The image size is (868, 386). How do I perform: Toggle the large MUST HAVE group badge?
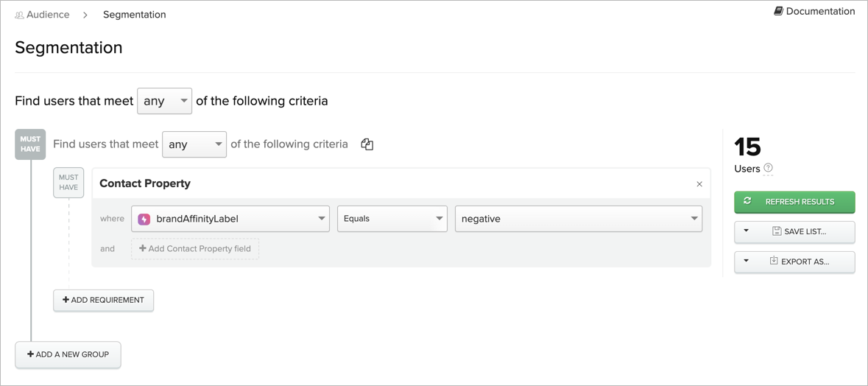point(30,144)
